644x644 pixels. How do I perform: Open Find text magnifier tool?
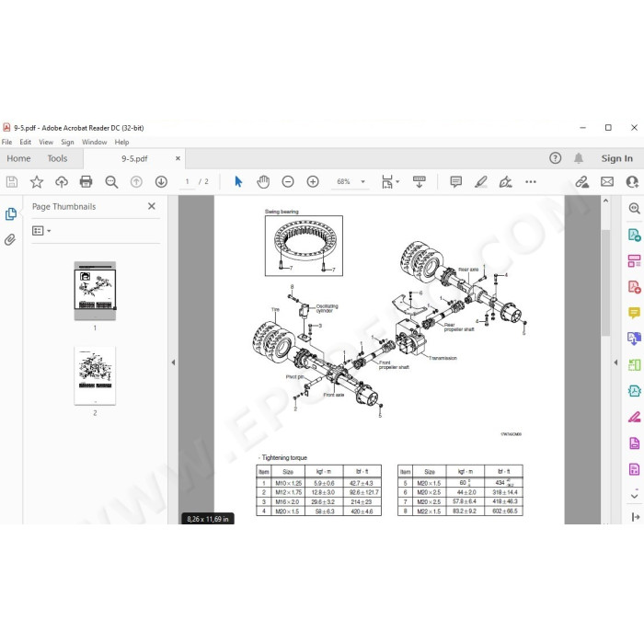(111, 181)
